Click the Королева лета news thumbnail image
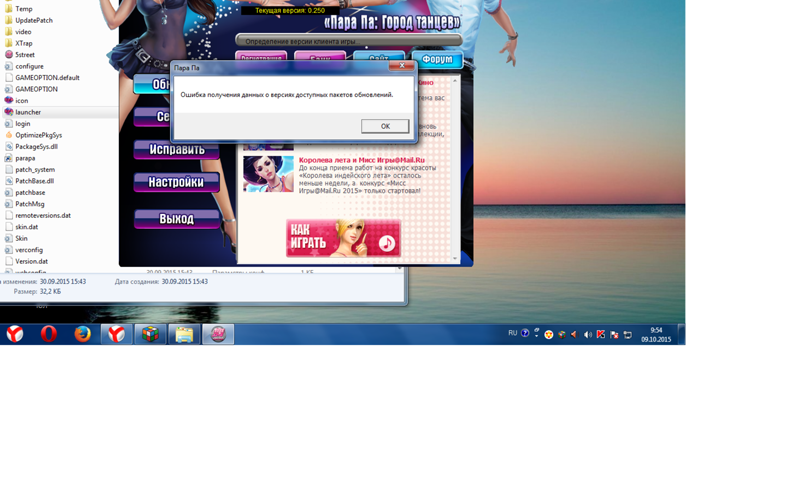This screenshot has width=800, height=501. pyautogui.click(x=268, y=174)
